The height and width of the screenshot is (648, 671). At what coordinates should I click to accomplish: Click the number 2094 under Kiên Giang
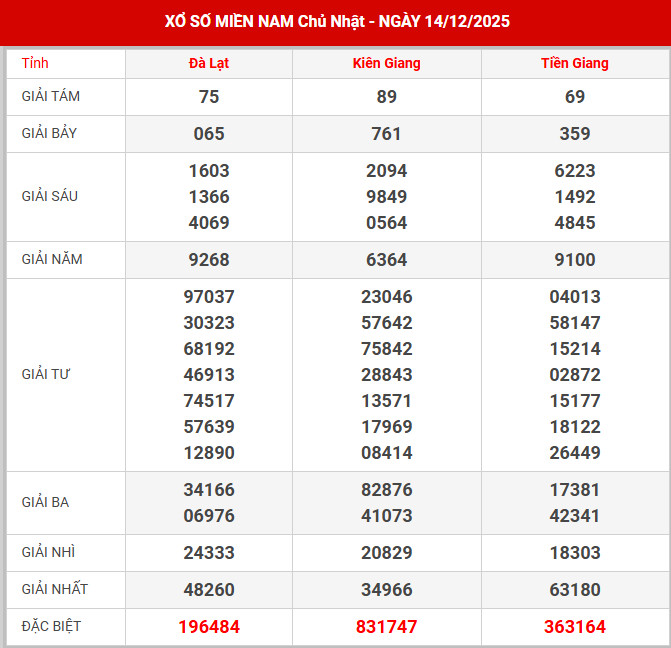coord(386,171)
